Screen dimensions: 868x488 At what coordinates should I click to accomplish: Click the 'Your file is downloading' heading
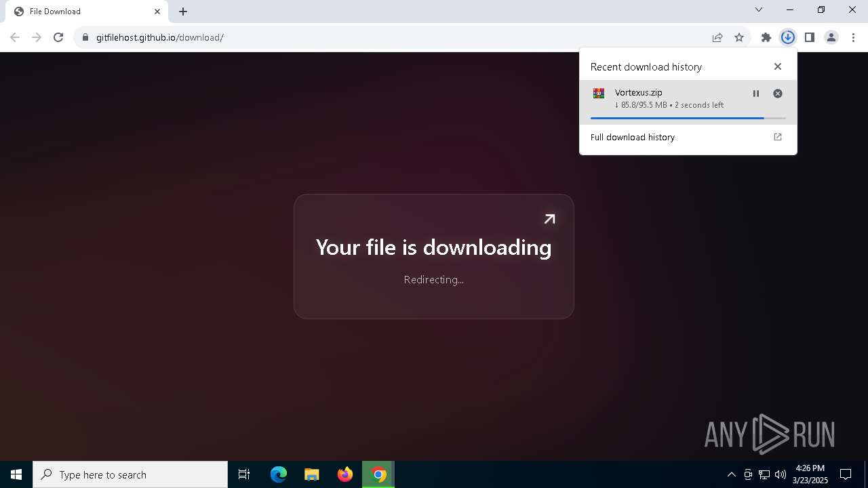(x=434, y=247)
